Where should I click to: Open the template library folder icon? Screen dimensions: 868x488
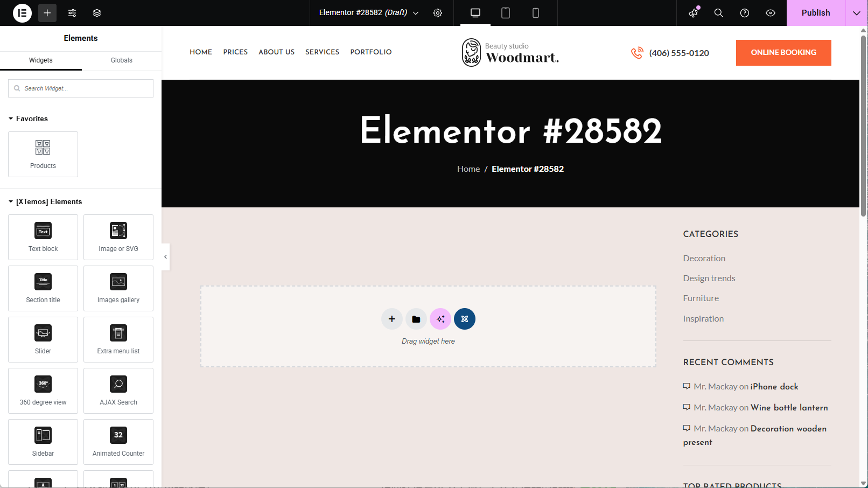(x=416, y=319)
